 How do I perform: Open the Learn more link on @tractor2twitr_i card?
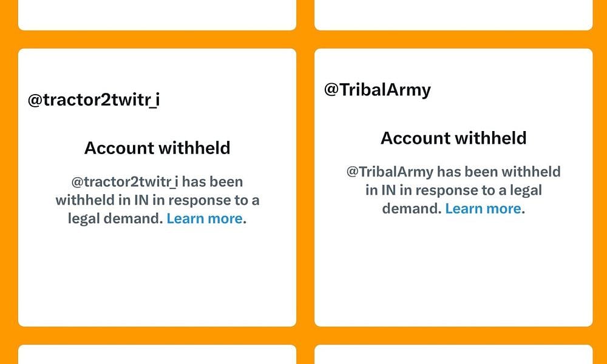pyautogui.click(x=204, y=218)
